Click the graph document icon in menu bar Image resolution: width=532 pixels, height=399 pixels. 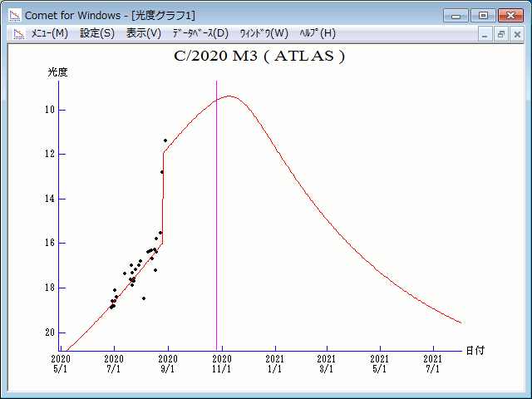pos(17,33)
